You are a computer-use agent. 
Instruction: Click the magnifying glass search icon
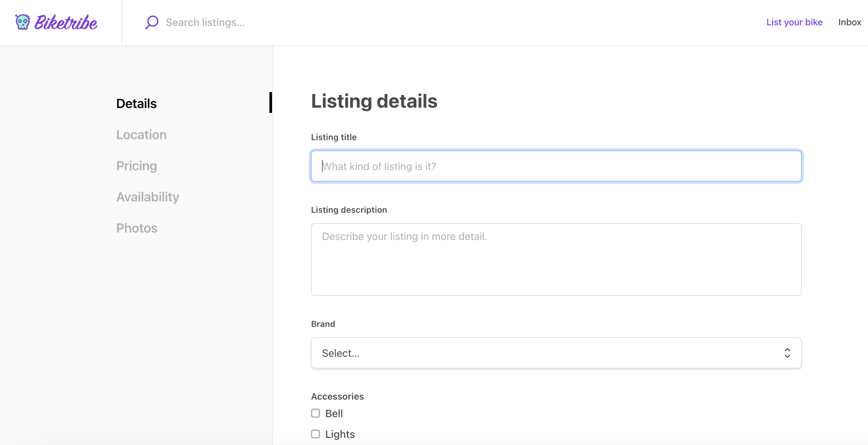tap(152, 22)
